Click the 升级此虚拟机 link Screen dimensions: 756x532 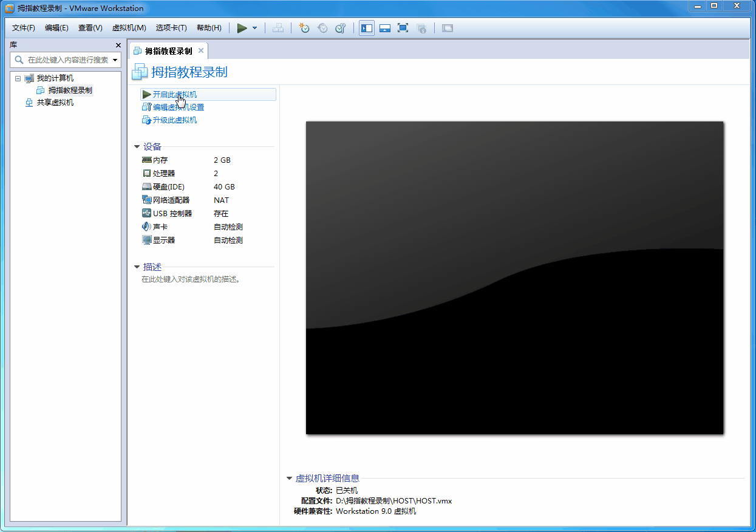tap(175, 120)
